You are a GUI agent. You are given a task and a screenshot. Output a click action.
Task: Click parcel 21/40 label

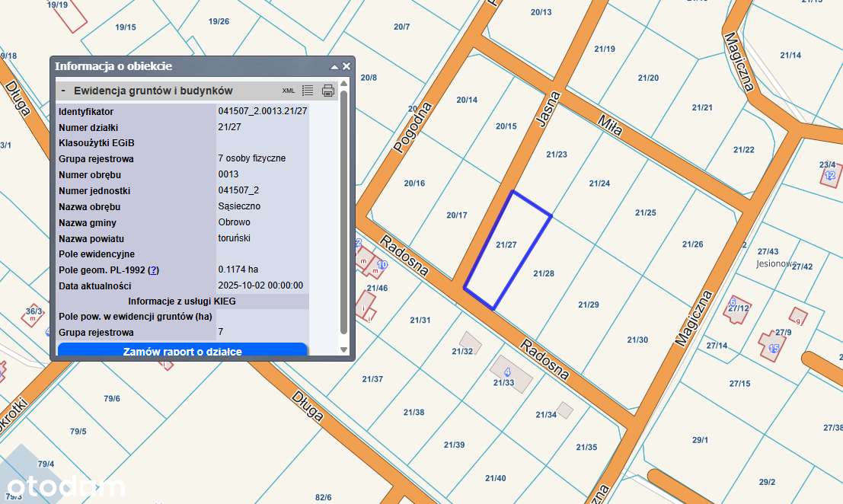point(495,477)
